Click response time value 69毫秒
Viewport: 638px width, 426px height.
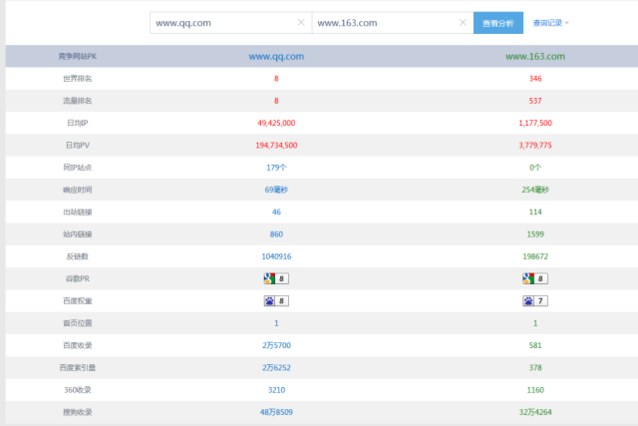(276, 190)
